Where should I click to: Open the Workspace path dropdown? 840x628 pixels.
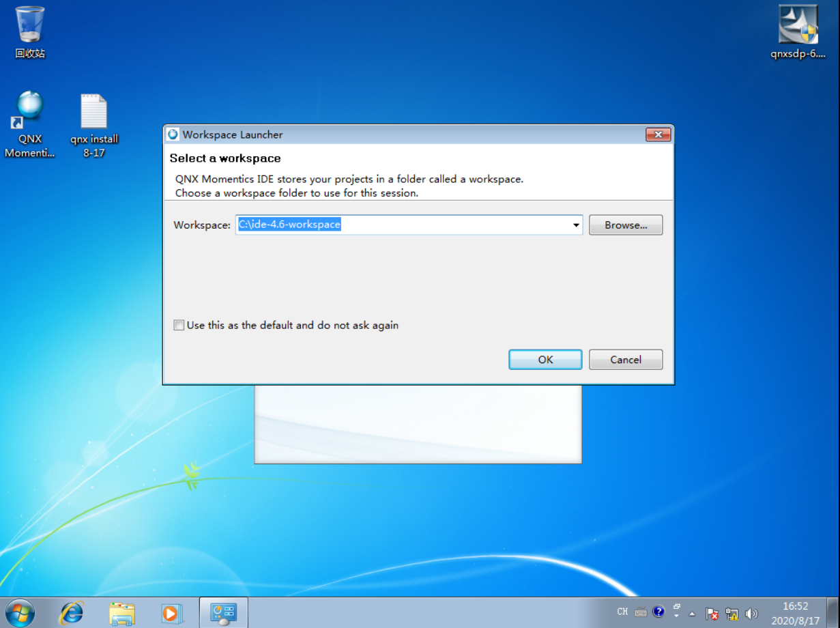click(x=576, y=225)
